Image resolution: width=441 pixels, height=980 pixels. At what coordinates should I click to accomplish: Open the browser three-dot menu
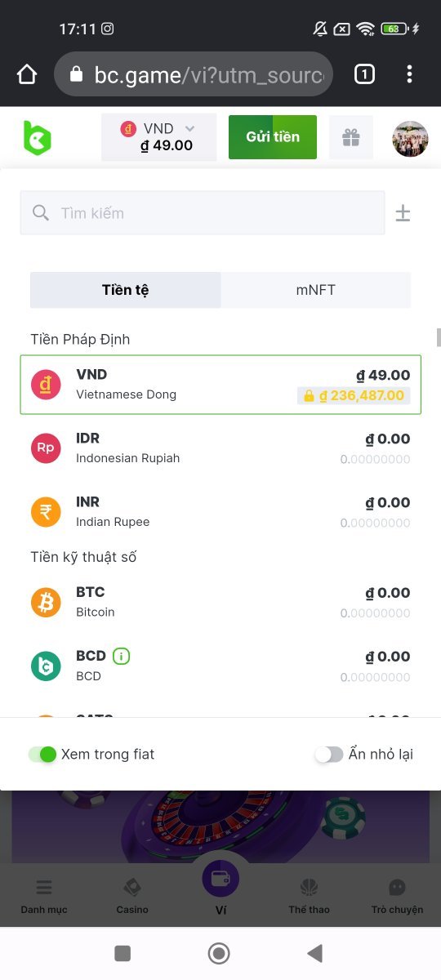pyautogui.click(x=409, y=75)
